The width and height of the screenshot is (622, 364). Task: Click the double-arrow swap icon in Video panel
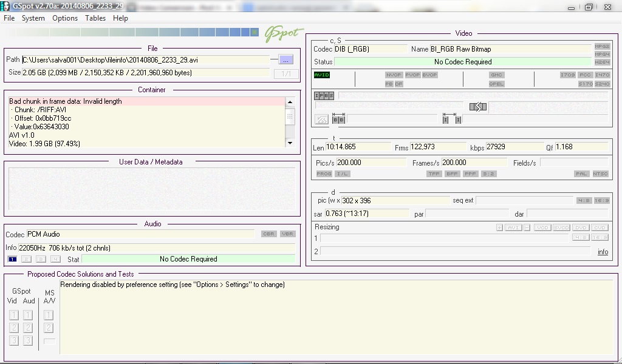(x=478, y=107)
